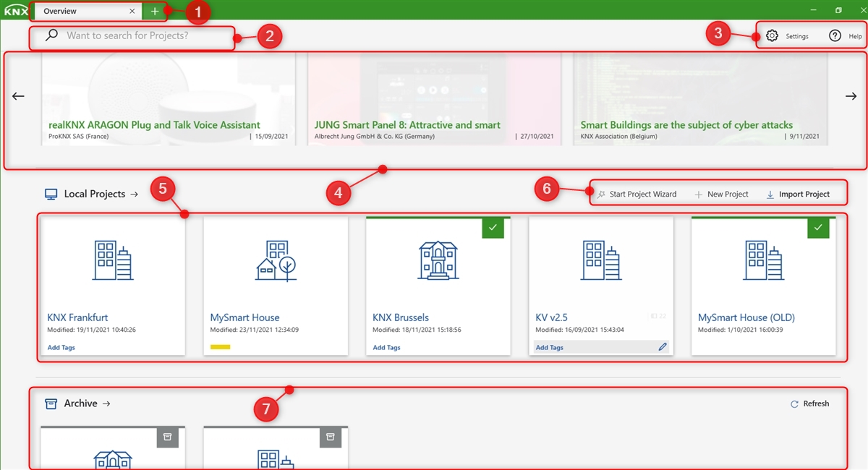Create a New Project
The height and width of the screenshot is (470, 868).
(x=720, y=194)
